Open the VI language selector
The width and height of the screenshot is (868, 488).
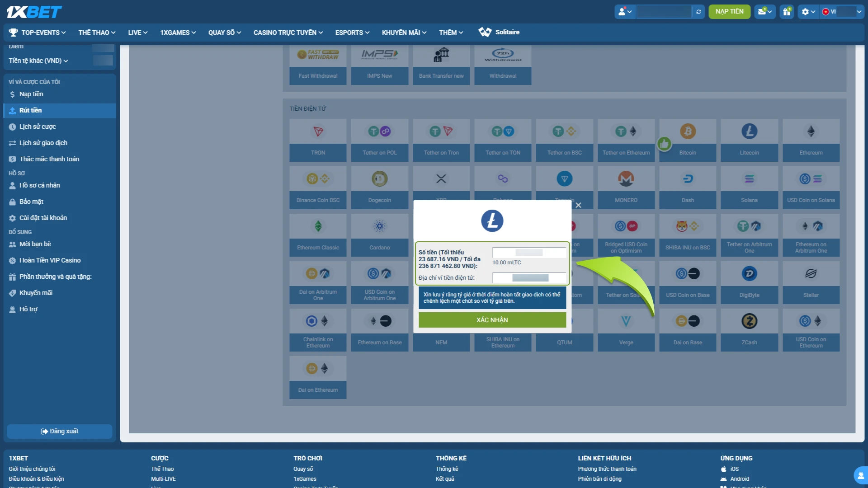point(841,12)
